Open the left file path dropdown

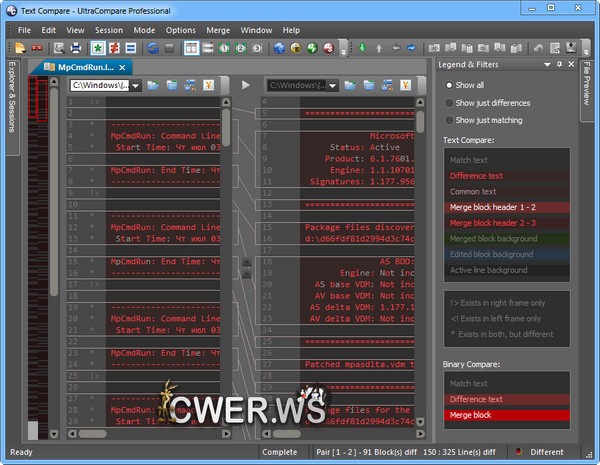tap(137, 85)
